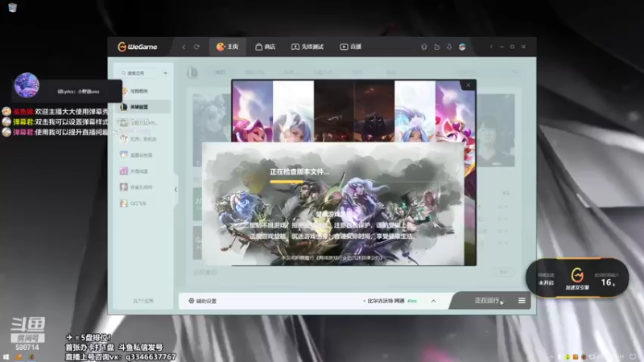Open the Windows Start button
Screen dimensions: 644x362
click(x=6, y=356)
